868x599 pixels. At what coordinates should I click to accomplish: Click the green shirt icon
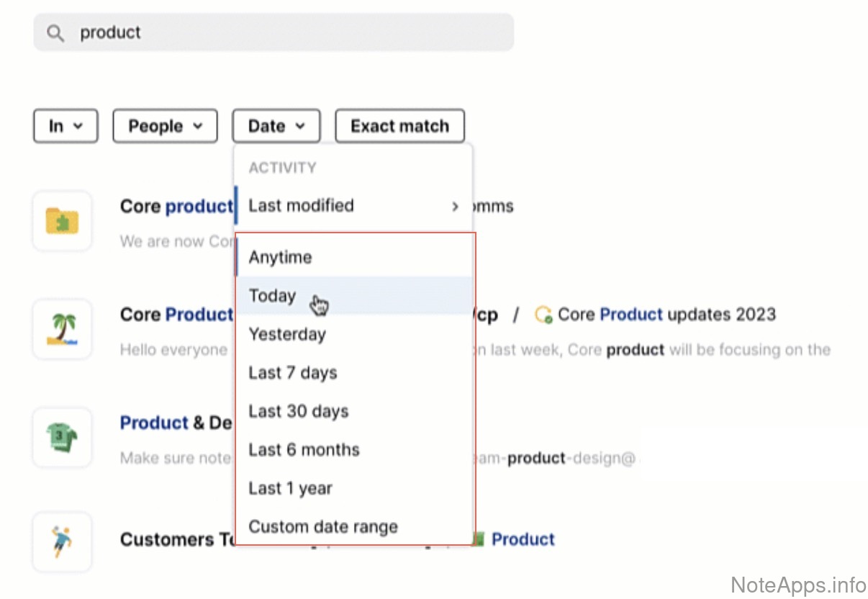[x=63, y=437]
